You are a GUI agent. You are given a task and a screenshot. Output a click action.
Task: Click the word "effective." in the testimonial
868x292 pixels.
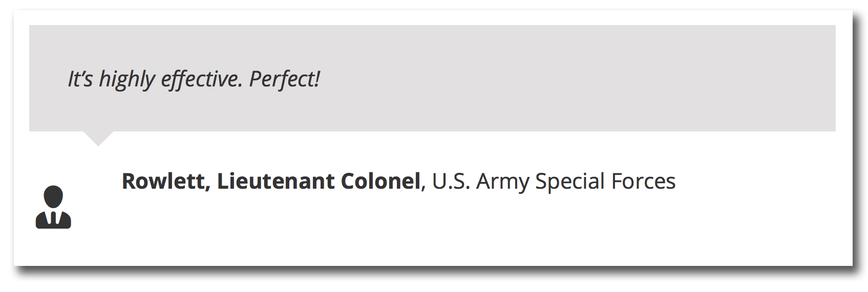click(202, 79)
